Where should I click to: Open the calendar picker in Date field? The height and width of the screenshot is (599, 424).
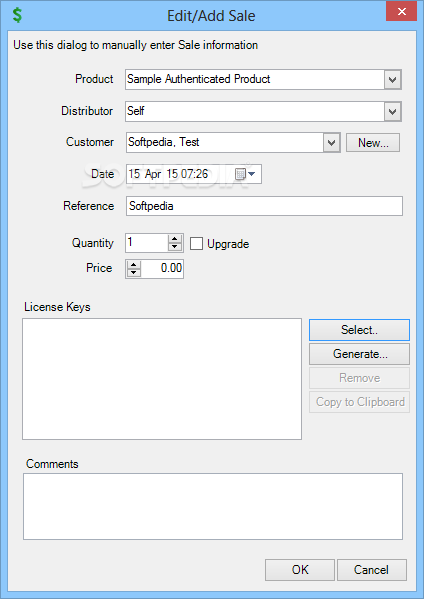coord(245,174)
